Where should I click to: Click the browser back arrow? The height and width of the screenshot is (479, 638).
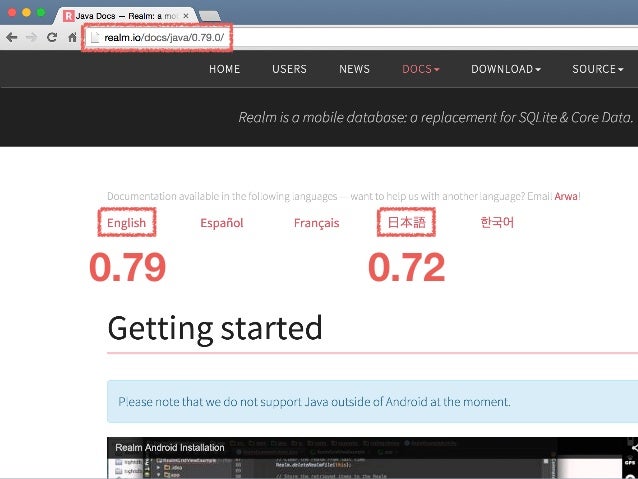click(x=12, y=37)
